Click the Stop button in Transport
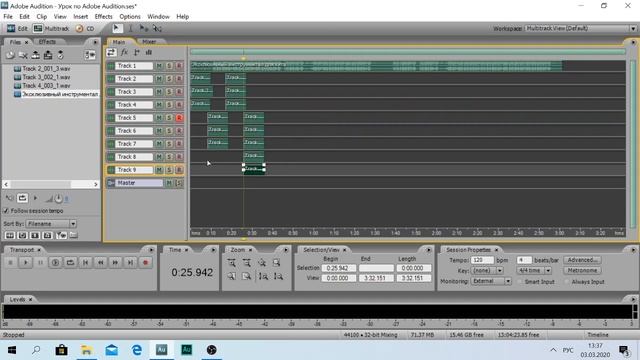This screenshot has width=640, height=360. (x=11, y=262)
